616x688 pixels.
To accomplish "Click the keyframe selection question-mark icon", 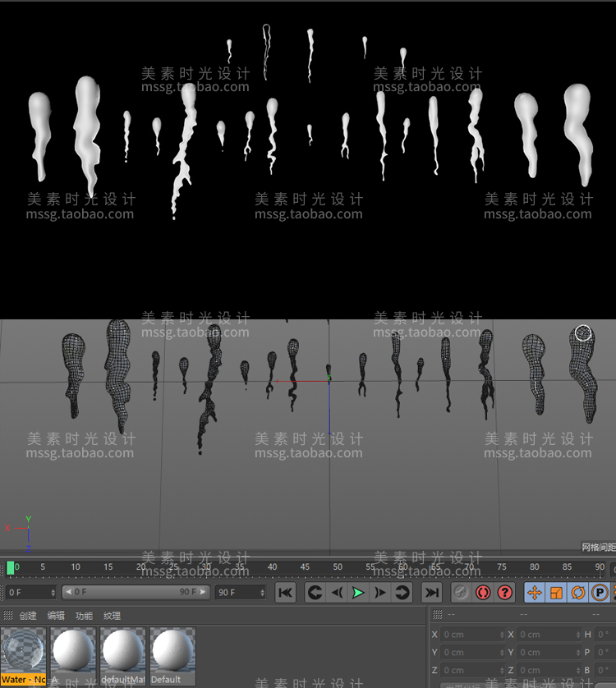I will (x=504, y=593).
